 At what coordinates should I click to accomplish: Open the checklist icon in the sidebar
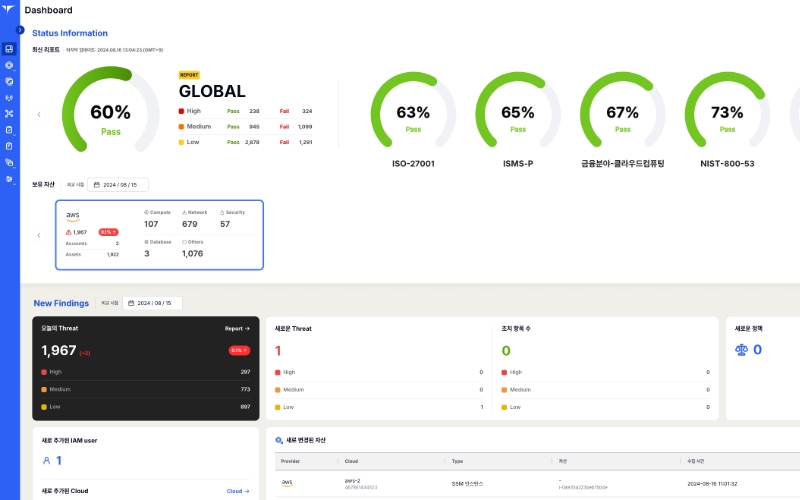pos(9,130)
